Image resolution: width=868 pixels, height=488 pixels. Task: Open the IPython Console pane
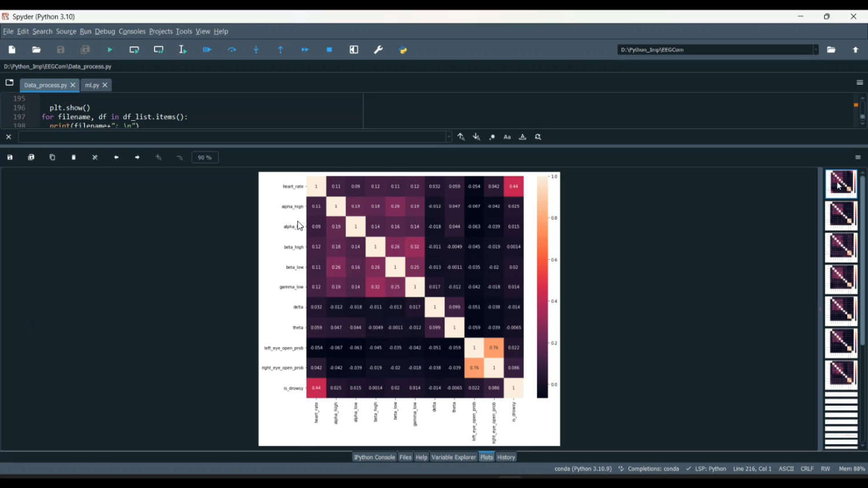click(x=374, y=457)
